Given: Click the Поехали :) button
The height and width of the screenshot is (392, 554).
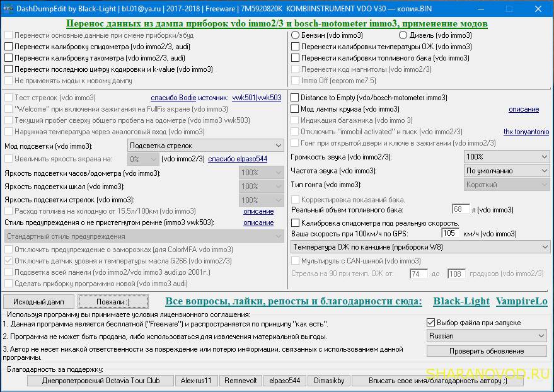Looking at the screenshot, I should [x=113, y=302].
